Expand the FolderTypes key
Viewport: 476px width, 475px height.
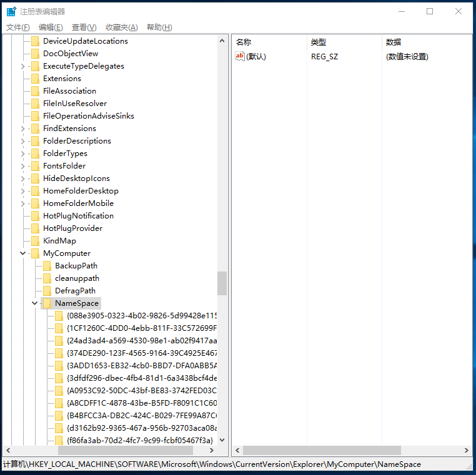point(22,154)
